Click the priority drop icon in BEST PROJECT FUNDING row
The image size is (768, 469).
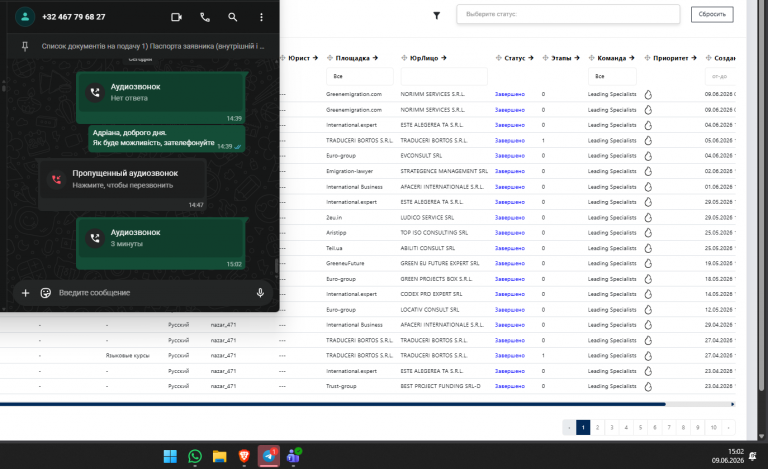pyautogui.click(x=648, y=387)
